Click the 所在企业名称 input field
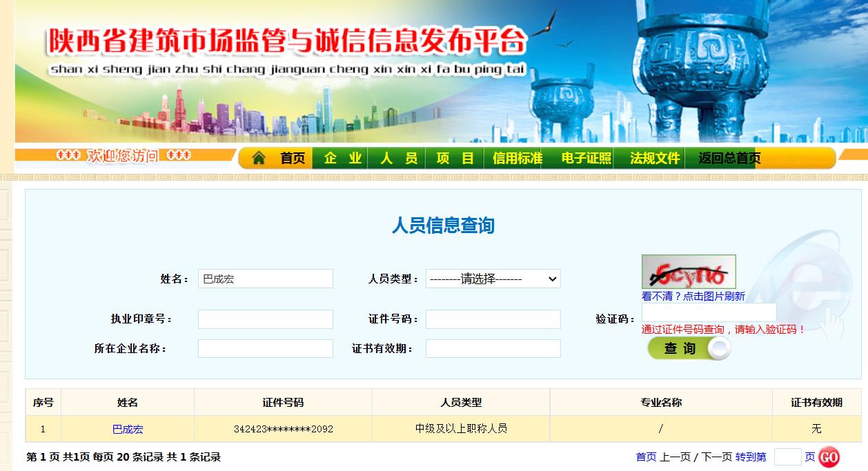Viewport: 868px width, 471px height. [x=265, y=348]
